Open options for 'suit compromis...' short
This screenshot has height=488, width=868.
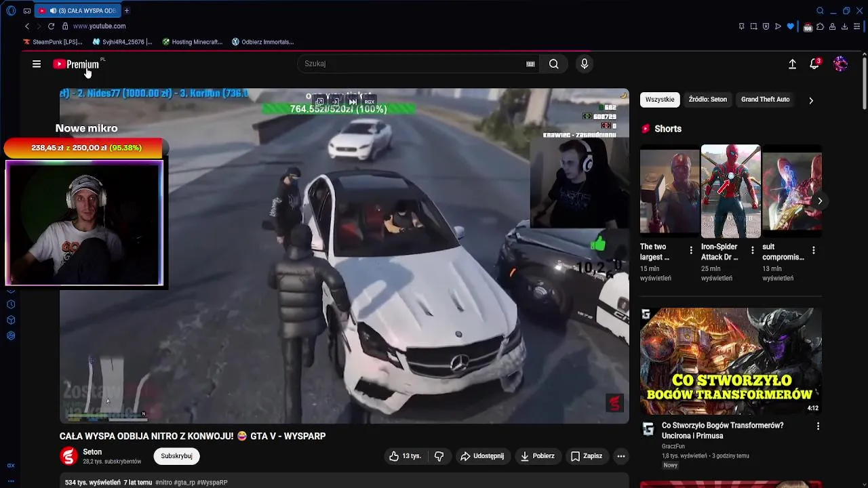click(x=813, y=251)
